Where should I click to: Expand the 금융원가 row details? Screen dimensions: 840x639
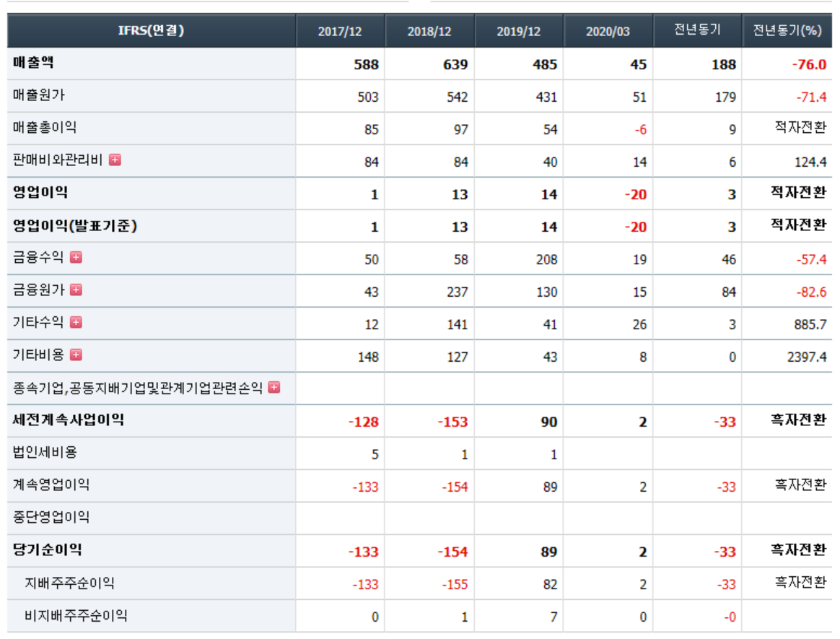coord(76,290)
